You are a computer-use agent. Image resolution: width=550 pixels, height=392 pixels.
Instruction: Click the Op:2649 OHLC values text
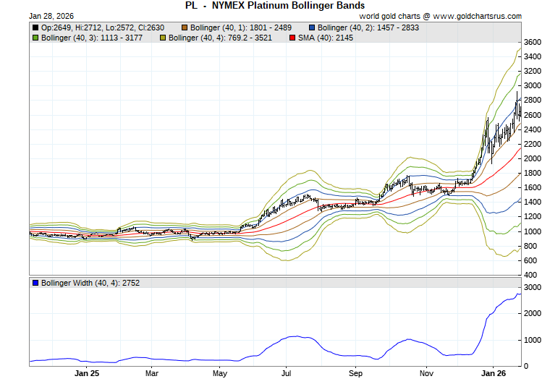tap(103, 28)
